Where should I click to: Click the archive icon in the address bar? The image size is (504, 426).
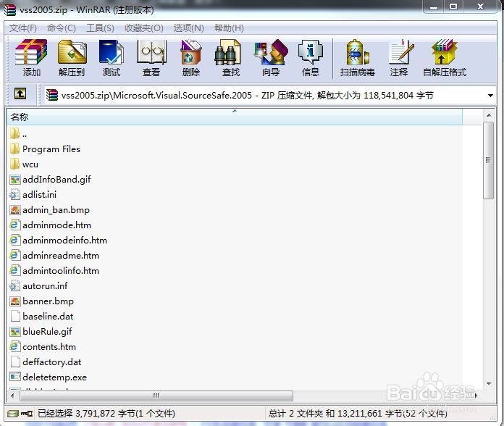coord(51,95)
